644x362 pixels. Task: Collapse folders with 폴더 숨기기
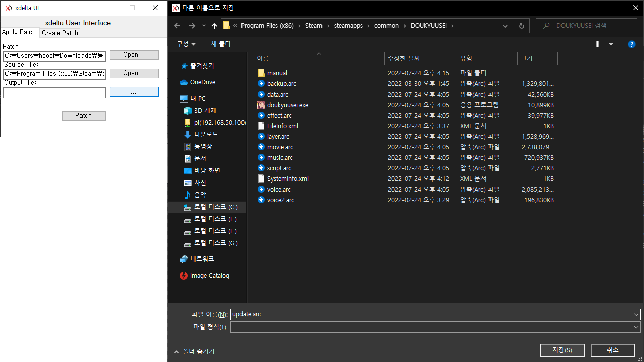(194, 352)
